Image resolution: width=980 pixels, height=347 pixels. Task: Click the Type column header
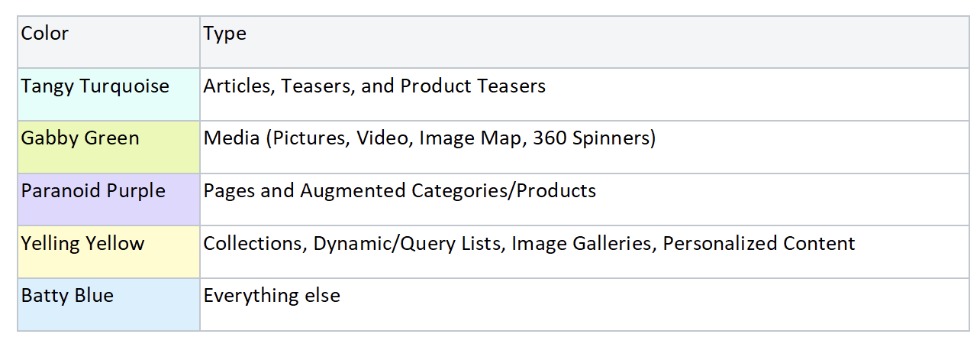click(585, 42)
